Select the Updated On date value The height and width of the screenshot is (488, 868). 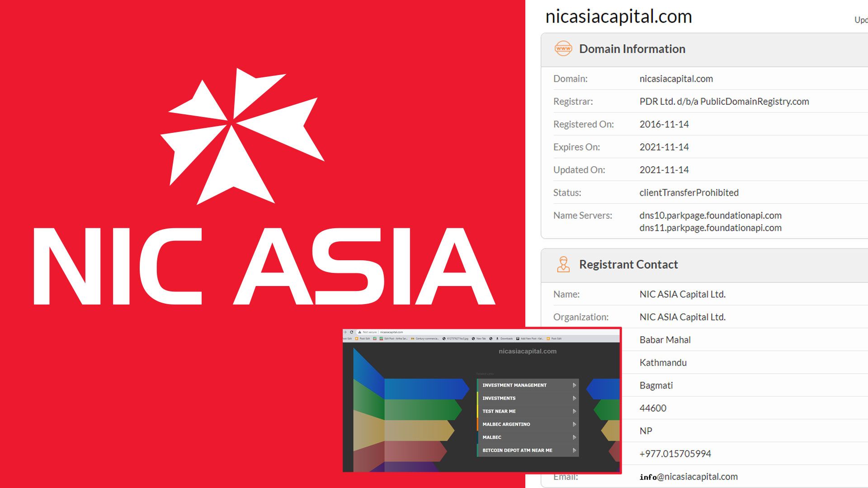[664, 170]
